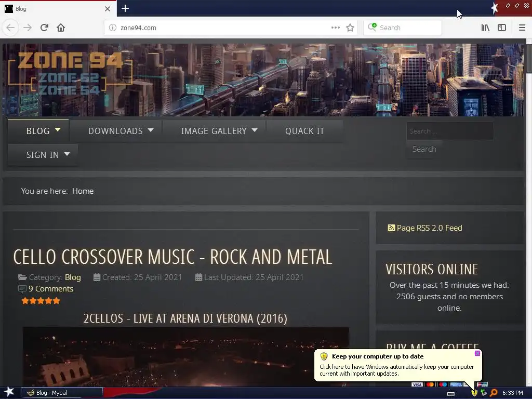This screenshot has width=532, height=399.
Task: Open the BLOG menu item
Action: tap(38, 131)
